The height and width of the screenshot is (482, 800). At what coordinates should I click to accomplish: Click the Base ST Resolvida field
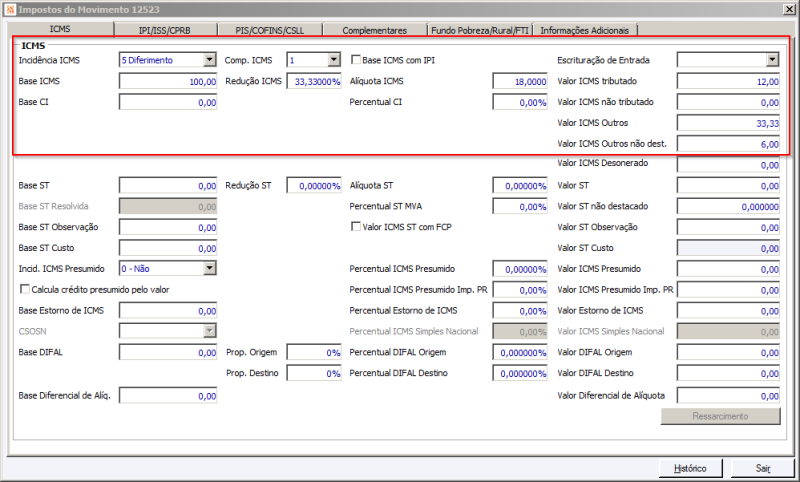[x=168, y=207]
